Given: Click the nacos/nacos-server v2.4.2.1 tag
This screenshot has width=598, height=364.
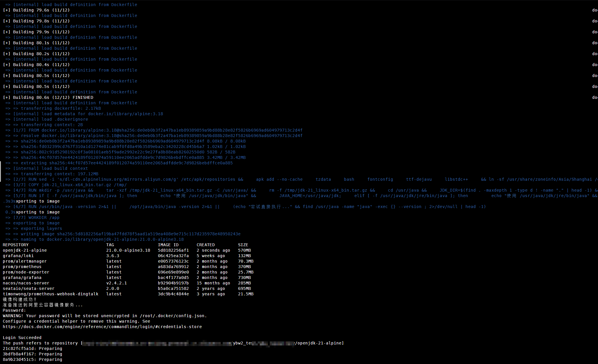Looking at the screenshot, I should 116,283.
